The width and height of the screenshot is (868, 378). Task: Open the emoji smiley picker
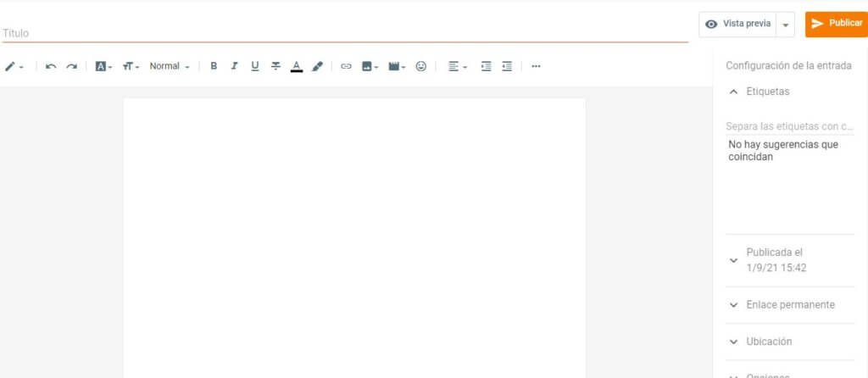click(x=420, y=66)
